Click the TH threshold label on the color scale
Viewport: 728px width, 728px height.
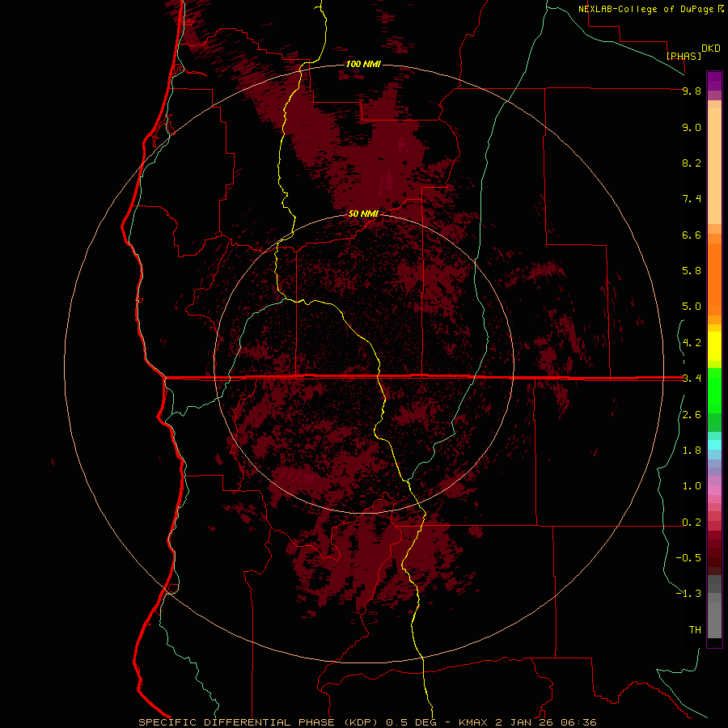(695, 630)
